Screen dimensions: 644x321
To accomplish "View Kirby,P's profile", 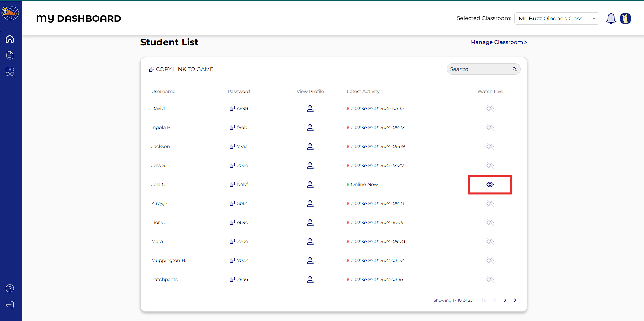I will click(310, 203).
